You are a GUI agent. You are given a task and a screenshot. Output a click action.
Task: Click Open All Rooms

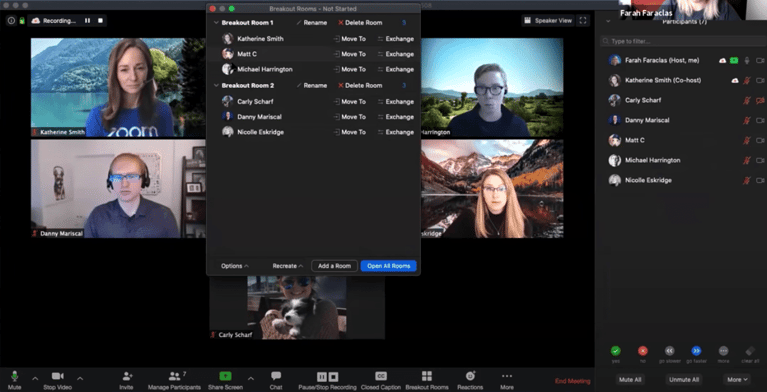coord(388,266)
